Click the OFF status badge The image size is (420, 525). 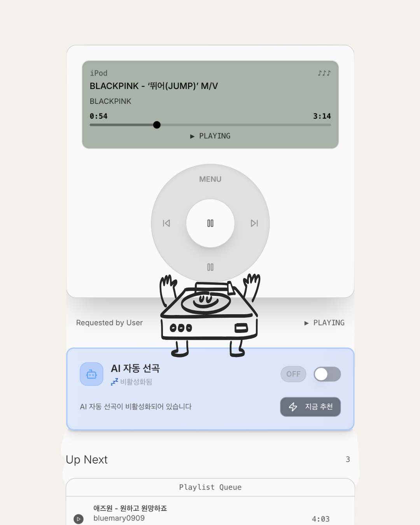294,374
